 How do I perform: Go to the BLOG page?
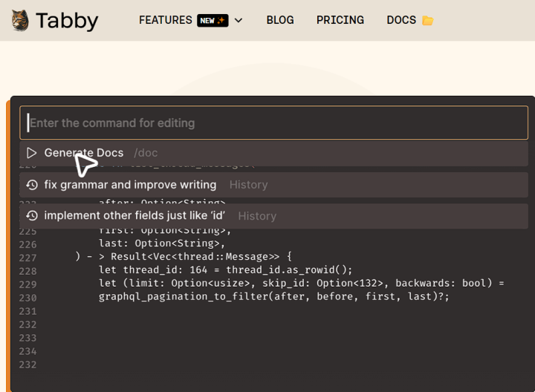tap(280, 20)
